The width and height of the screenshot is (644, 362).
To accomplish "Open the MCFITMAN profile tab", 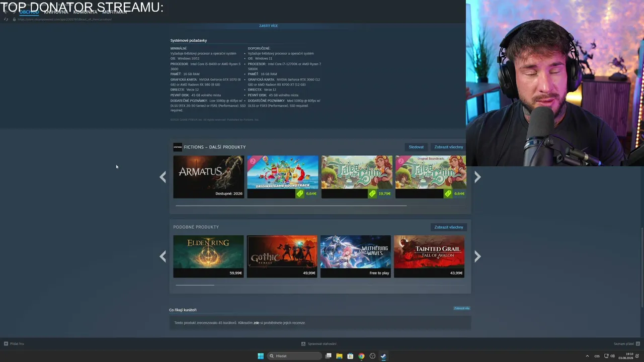I will (114, 12).
